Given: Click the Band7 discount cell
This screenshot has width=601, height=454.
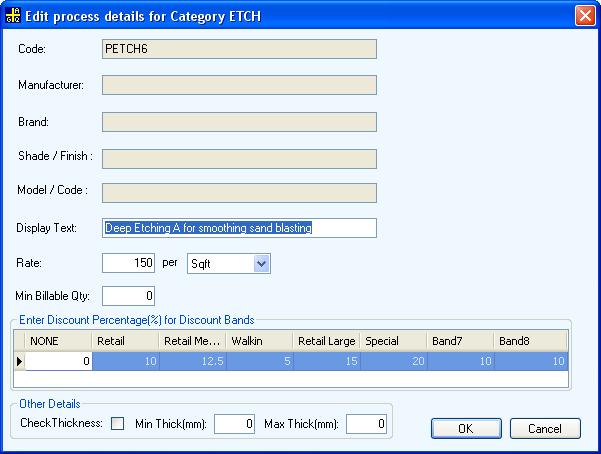Looking at the screenshot, I should click(460, 361).
